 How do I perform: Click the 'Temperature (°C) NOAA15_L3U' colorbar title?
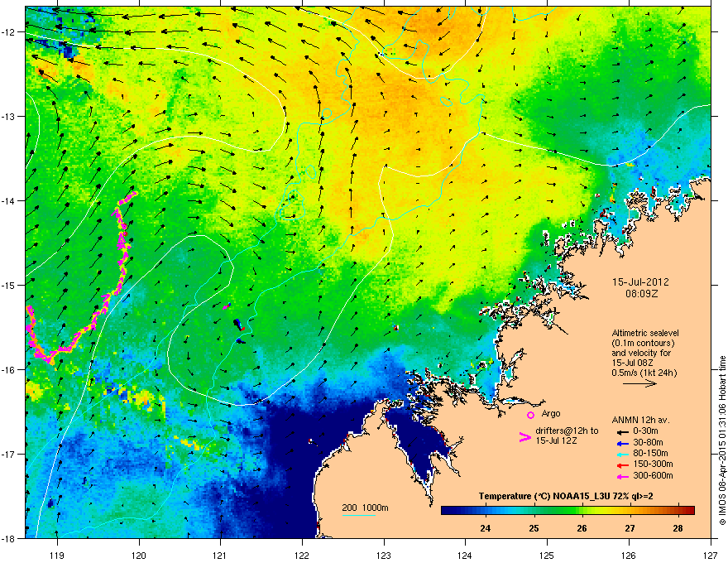pos(544,496)
